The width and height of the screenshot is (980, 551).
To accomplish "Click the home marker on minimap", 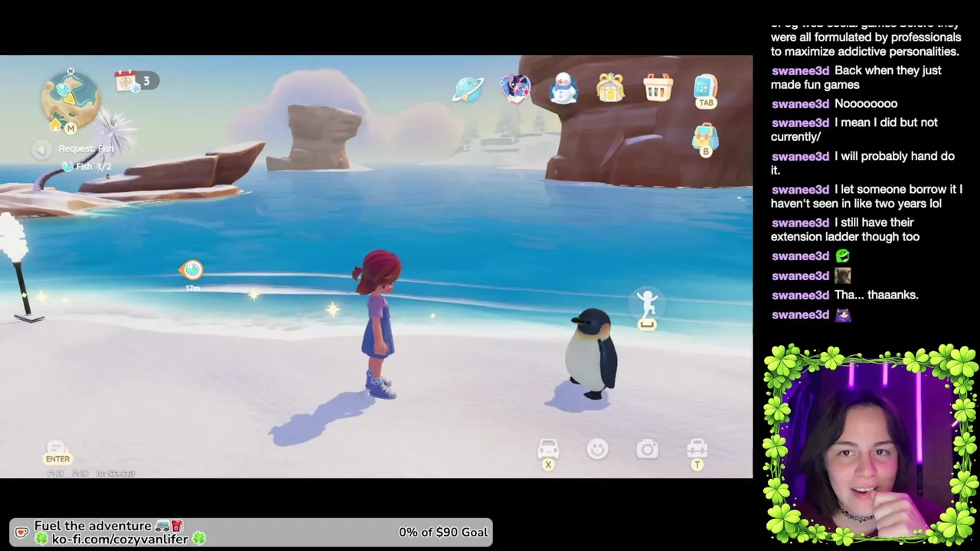I will pos(55,124).
